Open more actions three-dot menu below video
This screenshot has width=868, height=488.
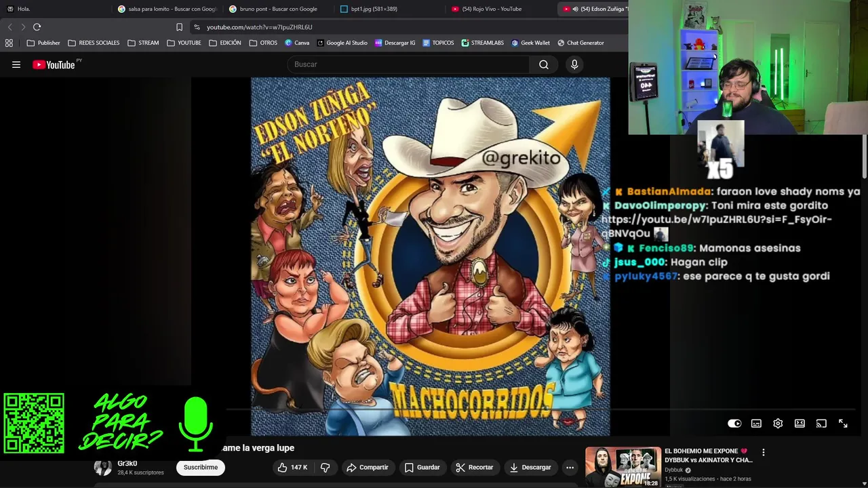(570, 468)
